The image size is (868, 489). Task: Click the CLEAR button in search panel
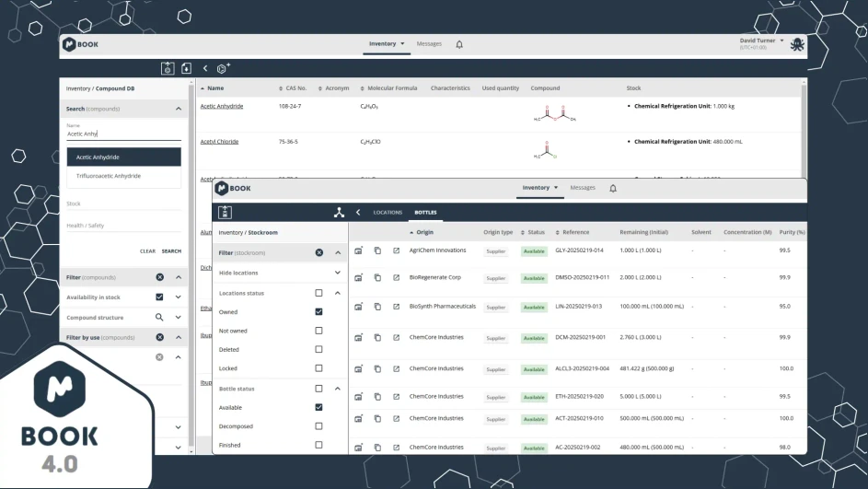click(x=147, y=251)
